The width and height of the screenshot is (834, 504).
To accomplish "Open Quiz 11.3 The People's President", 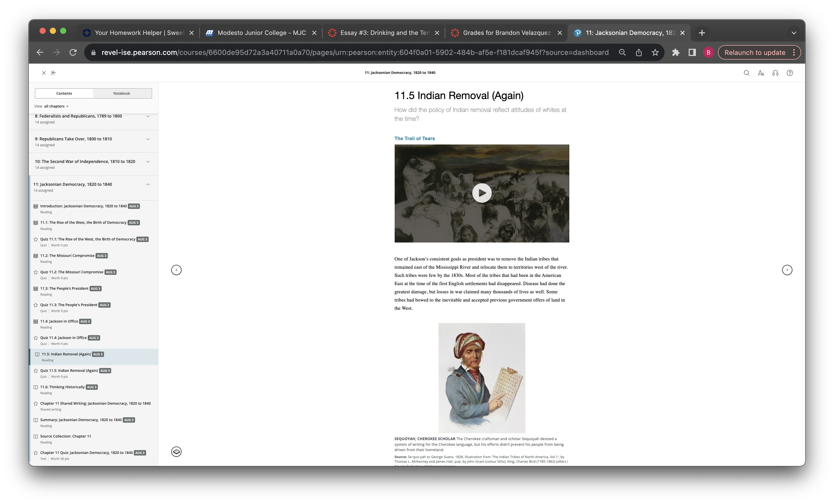I will coord(69,305).
